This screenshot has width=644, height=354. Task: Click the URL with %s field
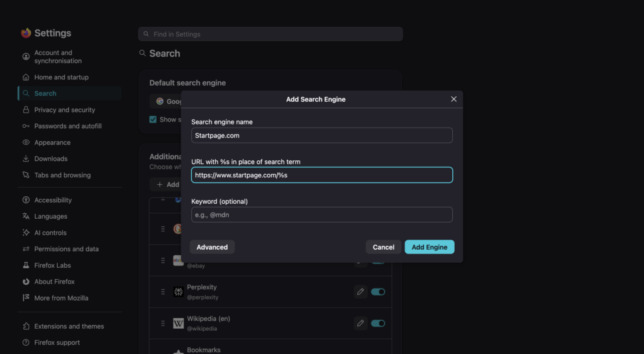click(x=321, y=175)
